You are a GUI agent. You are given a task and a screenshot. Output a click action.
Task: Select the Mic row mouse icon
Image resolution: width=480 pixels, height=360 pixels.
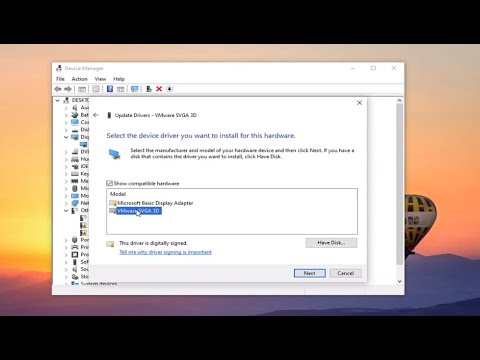point(75,188)
